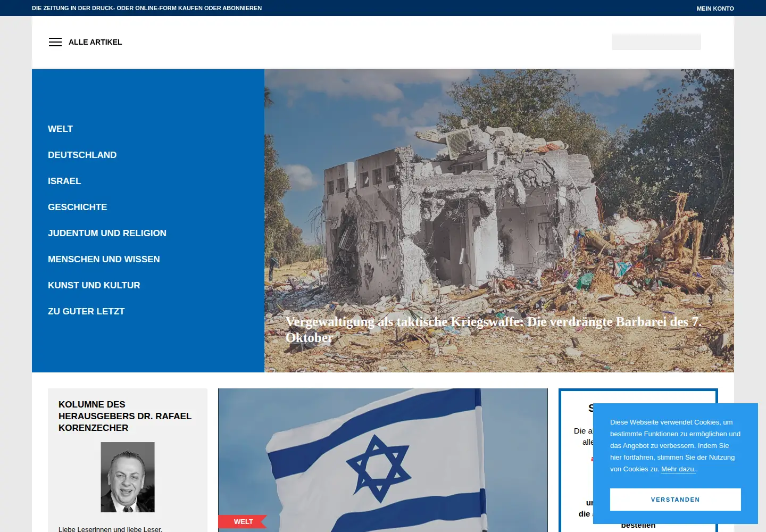The width and height of the screenshot is (766, 532).
Task: Accept cookies with the VERSTANDEN button
Action: coord(676,500)
